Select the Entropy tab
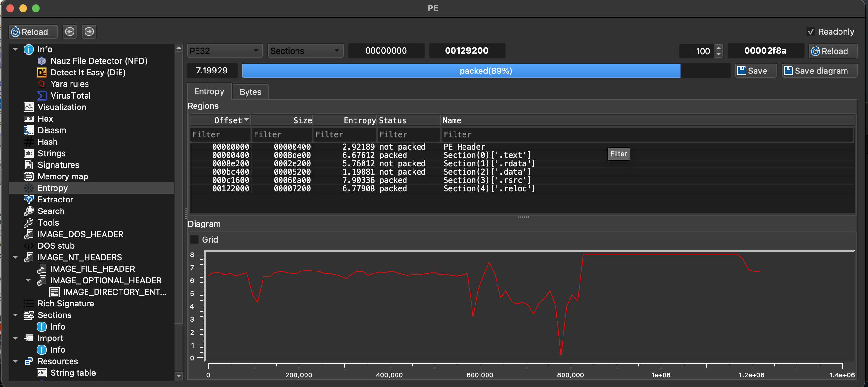This screenshot has width=868, height=387. point(209,91)
